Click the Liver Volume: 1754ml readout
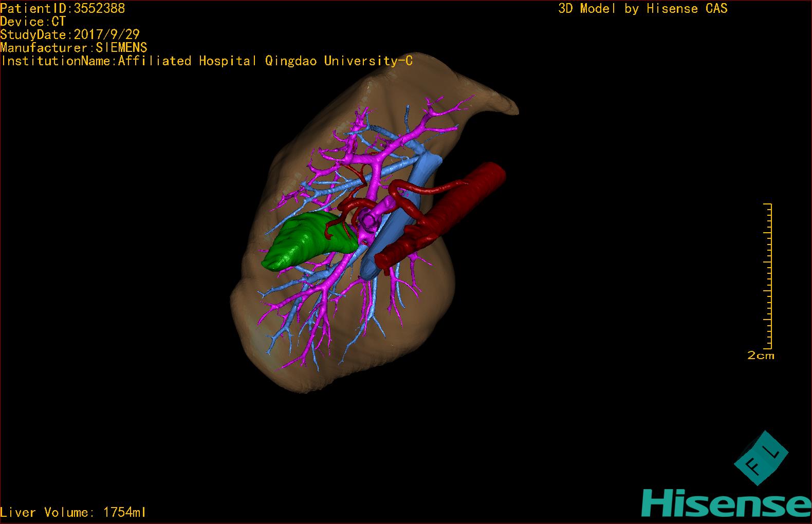This screenshot has width=812, height=524. [73, 512]
